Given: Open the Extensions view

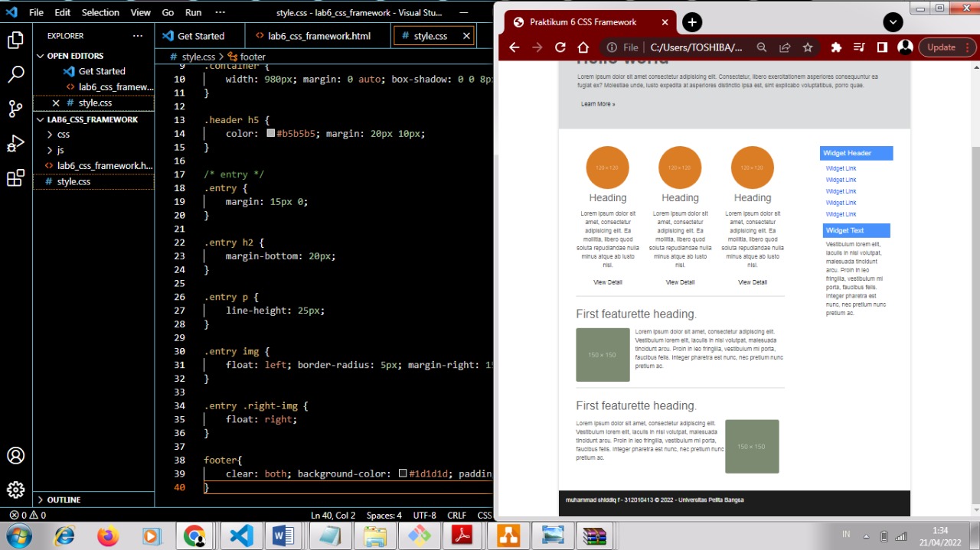Looking at the screenshot, I should coord(15,178).
